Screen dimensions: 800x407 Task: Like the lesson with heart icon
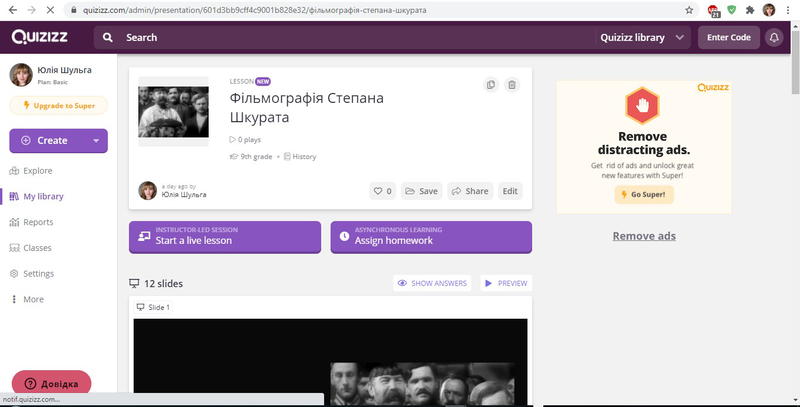(382, 191)
